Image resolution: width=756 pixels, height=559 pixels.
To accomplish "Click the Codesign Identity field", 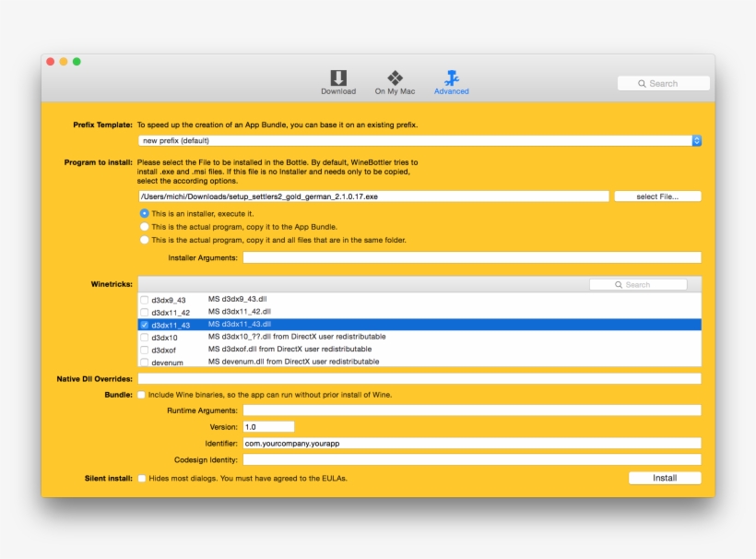I will click(472, 459).
